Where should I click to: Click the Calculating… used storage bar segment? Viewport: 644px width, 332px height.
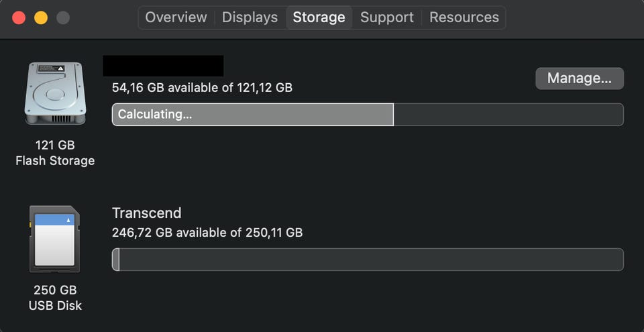point(252,115)
